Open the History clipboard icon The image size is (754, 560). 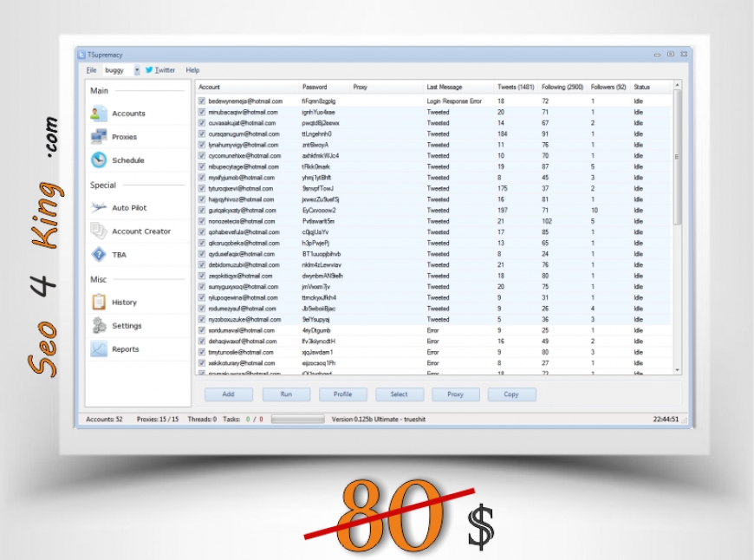coord(99,303)
